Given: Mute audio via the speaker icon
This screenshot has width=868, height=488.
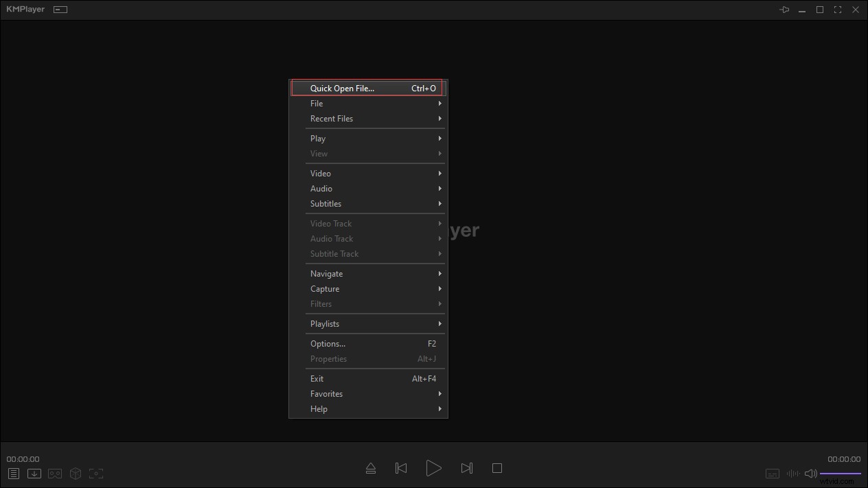Looking at the screenshot, I should pyautogui.click(x=810, y=474).
